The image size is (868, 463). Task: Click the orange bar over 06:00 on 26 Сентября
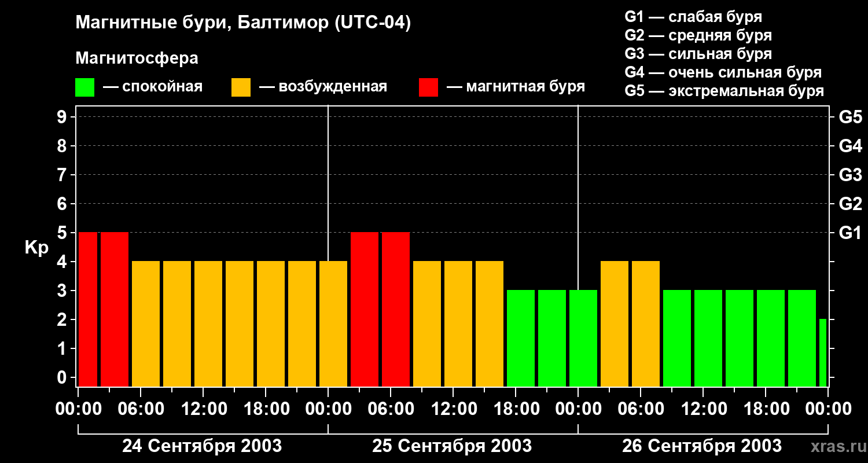(646, 324)
